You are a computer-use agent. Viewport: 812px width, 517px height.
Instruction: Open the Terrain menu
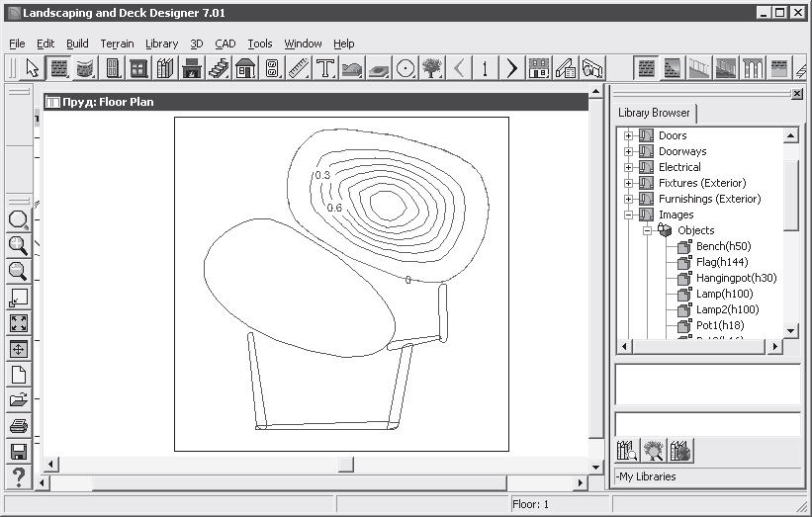coord(117,43)
